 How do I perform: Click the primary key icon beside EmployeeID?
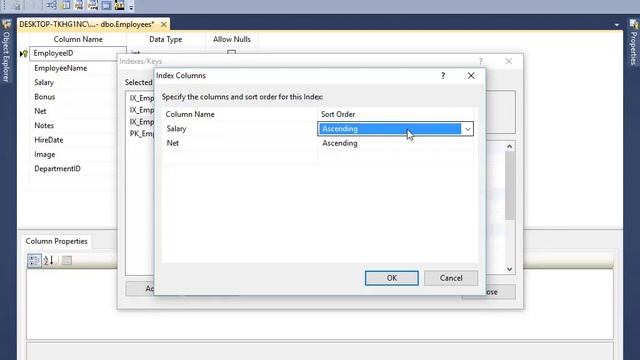pos(24,53)
